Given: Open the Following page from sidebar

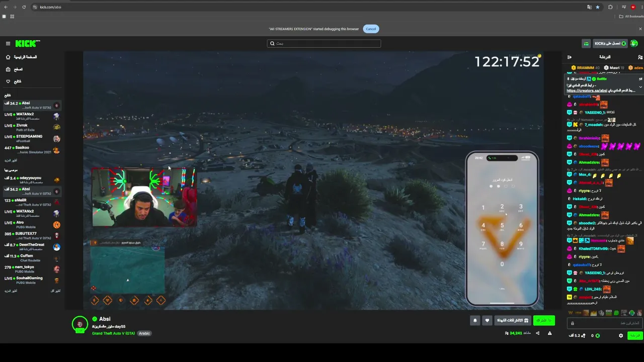Looking at the screenshot, I should 14,81.
